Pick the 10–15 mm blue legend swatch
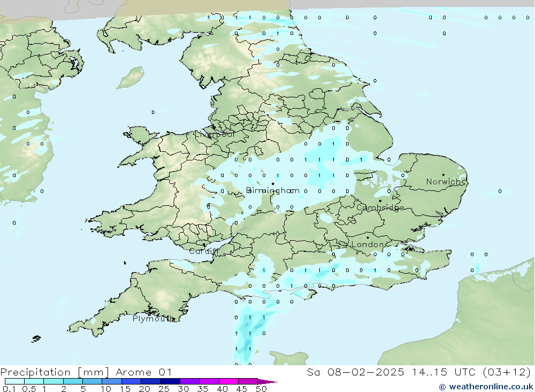535x392 pixels. [112, 381]
